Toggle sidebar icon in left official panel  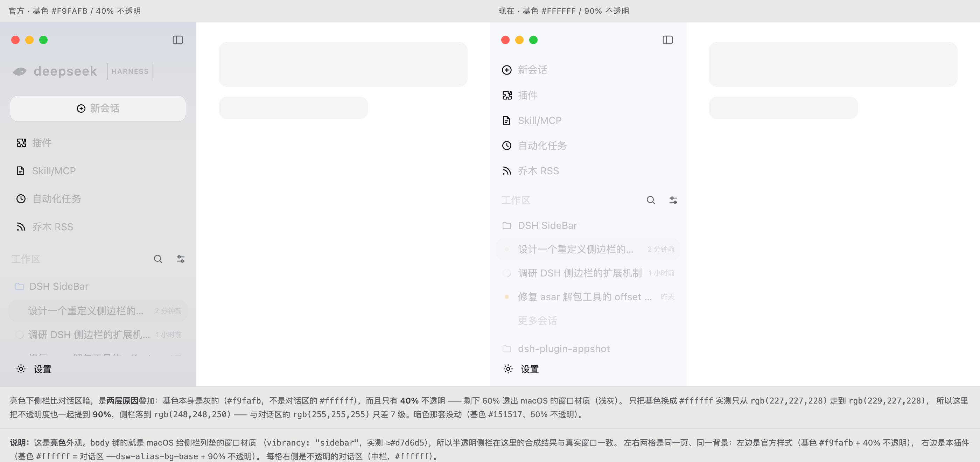(178, 40)
